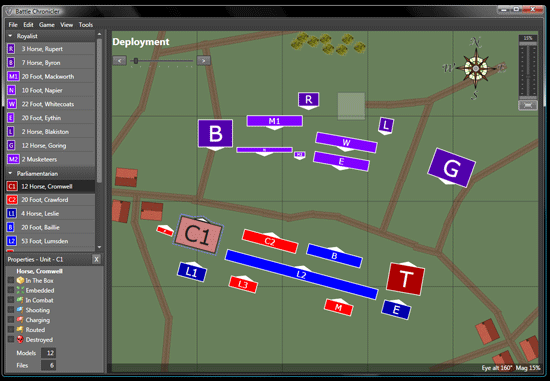The width and height of the screenshot is (550, 381).
Task: Go to next turn with forward arrow
Action: (x=203, y=61)
